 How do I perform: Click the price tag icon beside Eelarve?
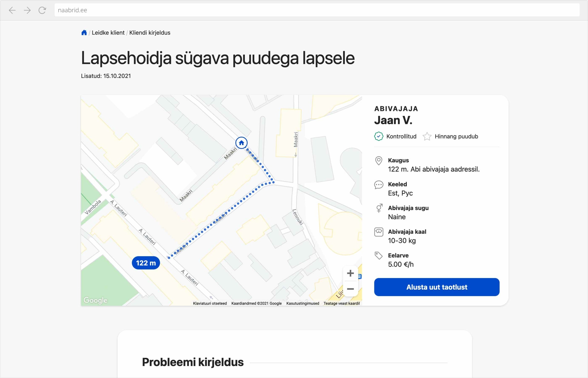click(379, 255)
